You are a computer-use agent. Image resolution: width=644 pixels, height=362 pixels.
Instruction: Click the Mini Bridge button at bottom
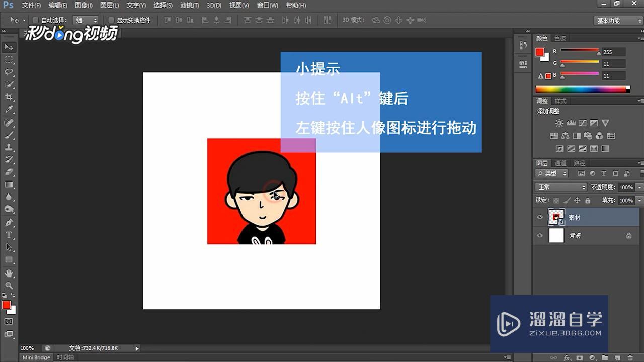pyautogui.click(x=35, y=357)
